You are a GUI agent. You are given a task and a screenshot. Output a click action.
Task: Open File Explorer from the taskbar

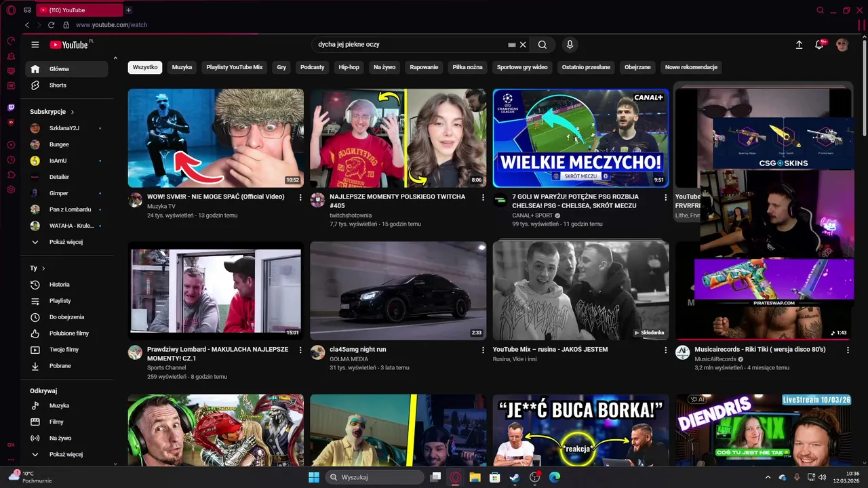[x=475, y=477]
